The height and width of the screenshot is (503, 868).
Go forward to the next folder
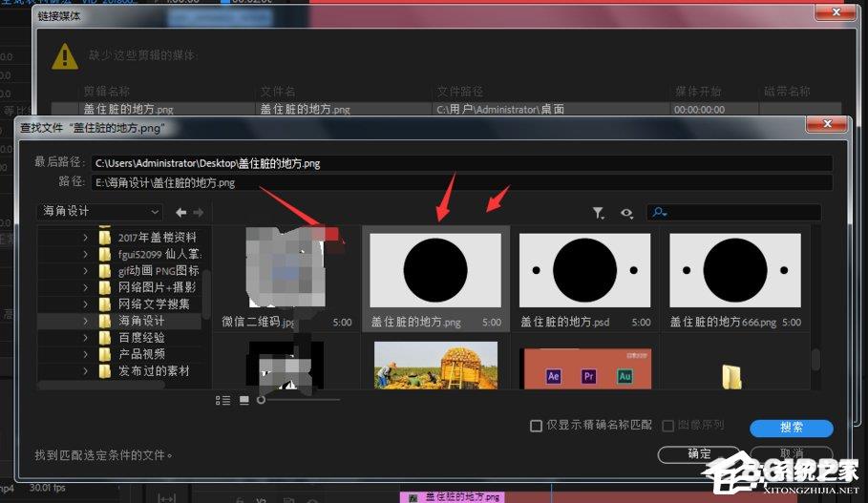pos(199,212)
